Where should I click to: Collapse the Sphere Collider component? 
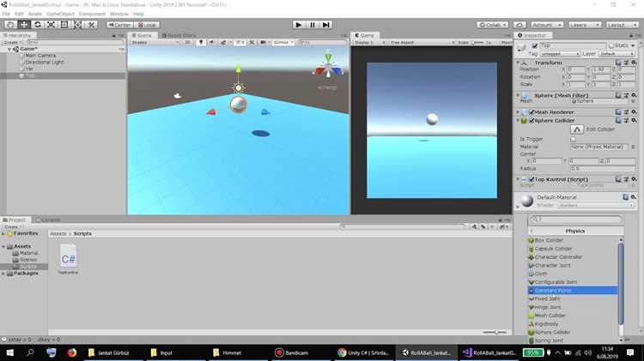click(x=518, y=121)
